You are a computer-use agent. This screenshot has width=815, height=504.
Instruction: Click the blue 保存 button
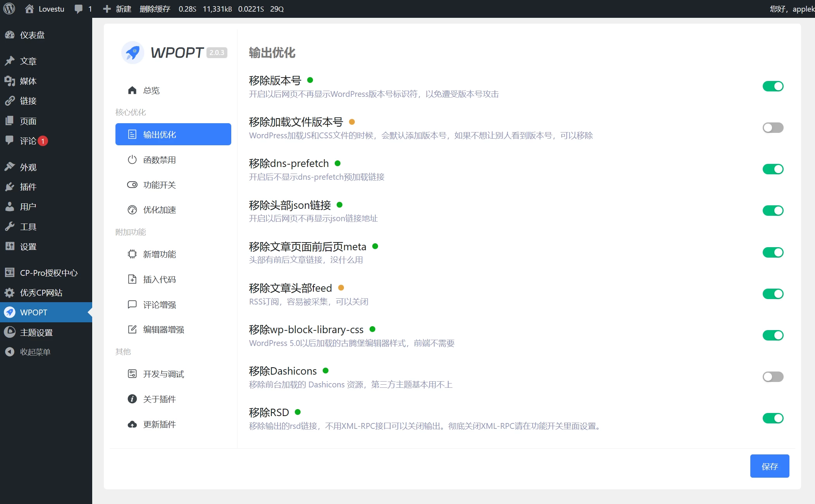pyautogui.click(x=769, y=466)
